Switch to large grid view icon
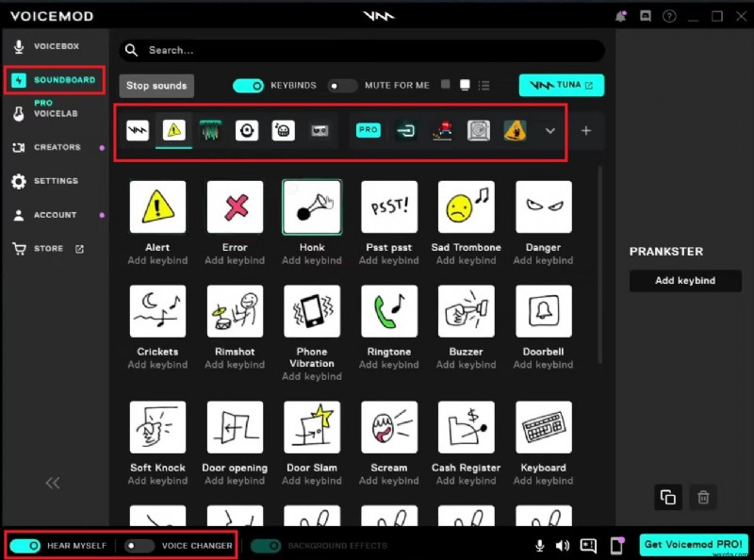Viewport: 754px width, 560px height. click(x=465, y=85)
